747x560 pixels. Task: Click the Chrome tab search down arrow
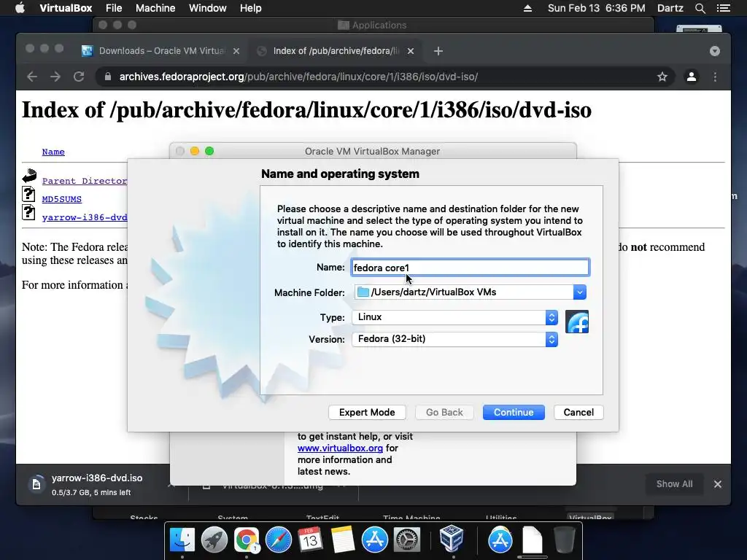click(x=715, y=51)
